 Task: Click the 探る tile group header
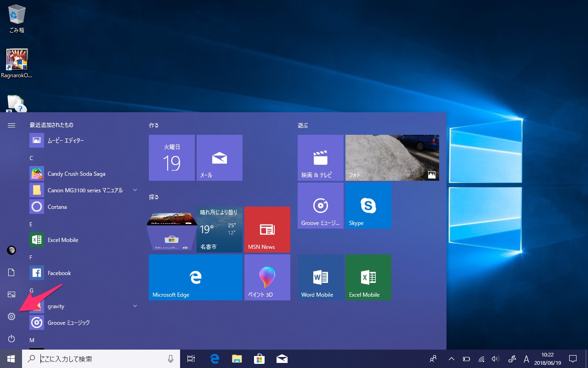coord(154,197)
